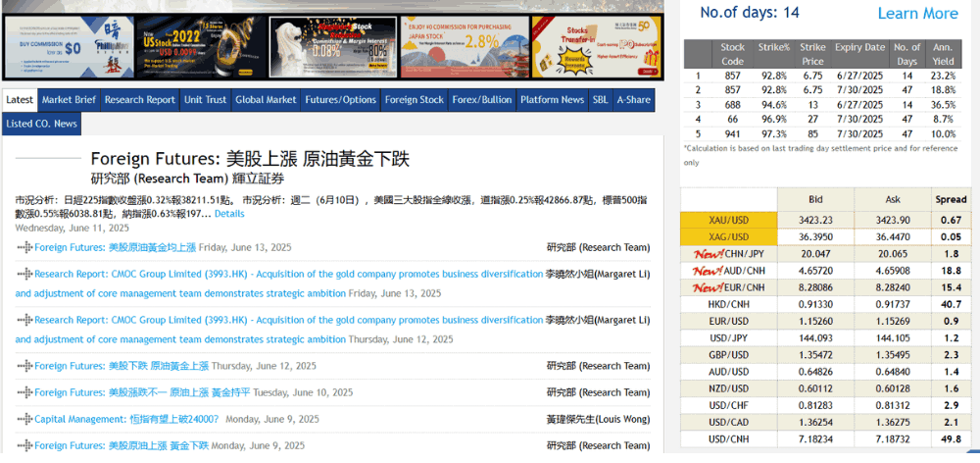Open the Forex/Bullion tab
This screenshot has height=463, width=980.
tap(481, 100)
